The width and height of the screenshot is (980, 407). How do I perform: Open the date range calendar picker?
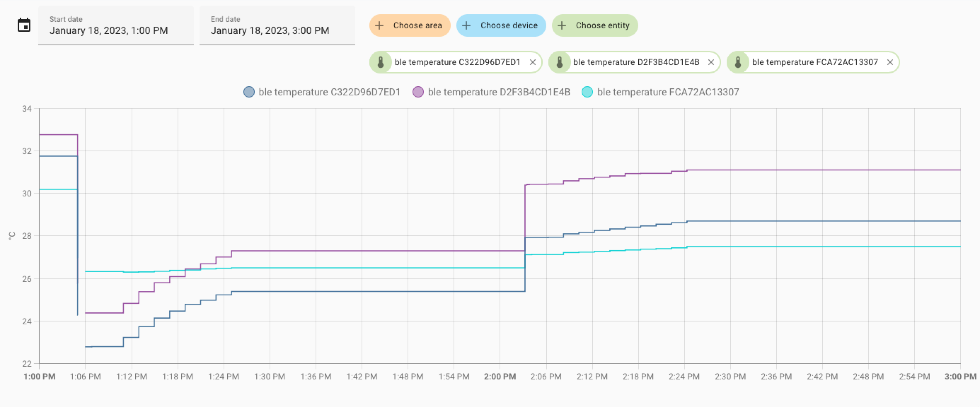click(x=24, y=25)
